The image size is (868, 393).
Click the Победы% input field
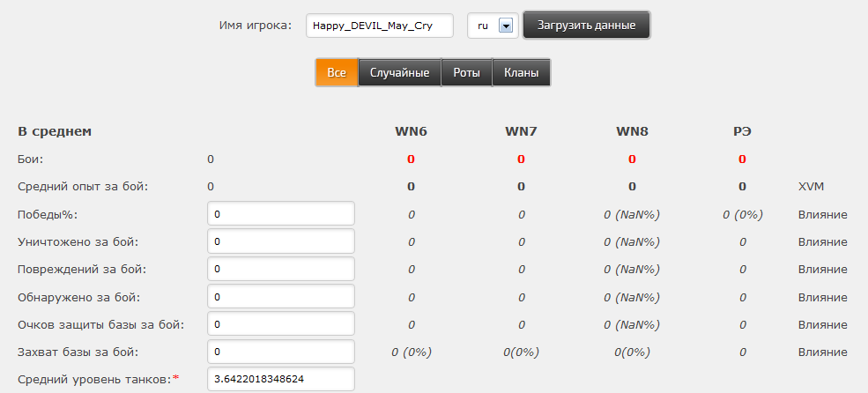click(281, 213)
